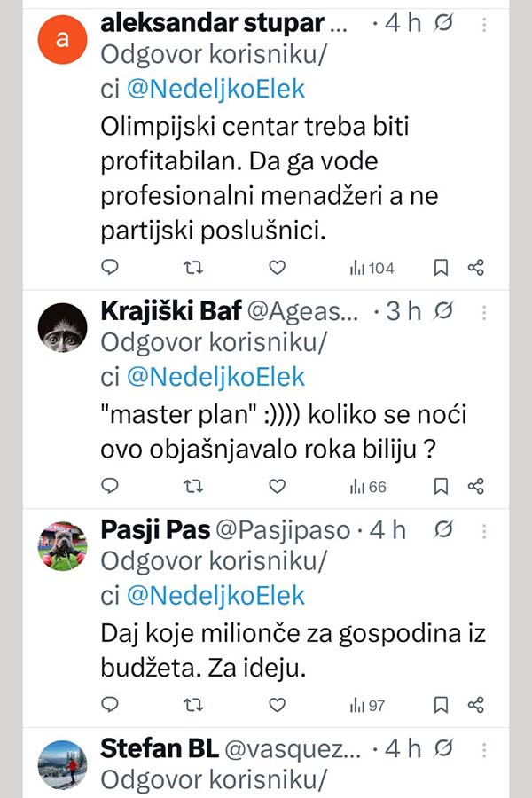Screen dimensions: 532x798
Task: Open more options for Pasji Pas's tweet
Action: pyautogui.click(x=484, y=530)
